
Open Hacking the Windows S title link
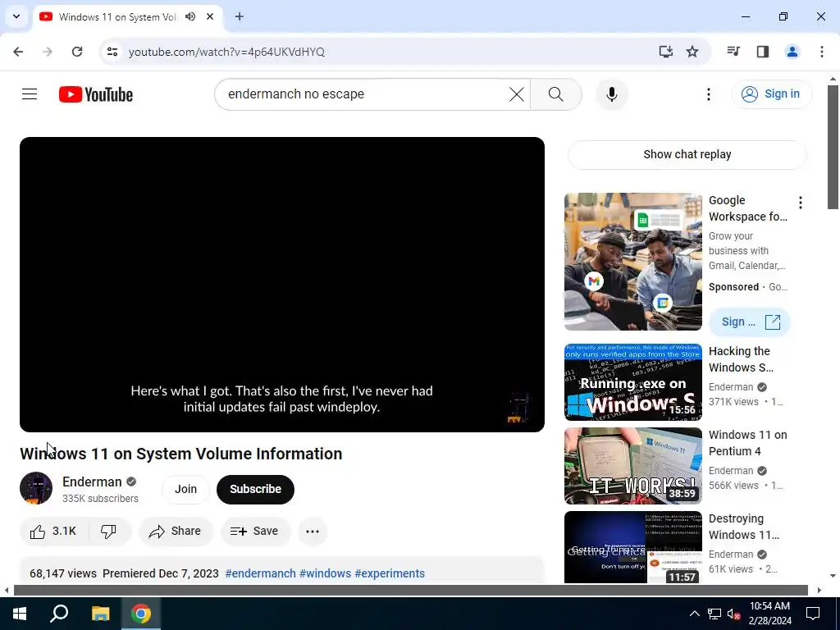coord(741,359)
